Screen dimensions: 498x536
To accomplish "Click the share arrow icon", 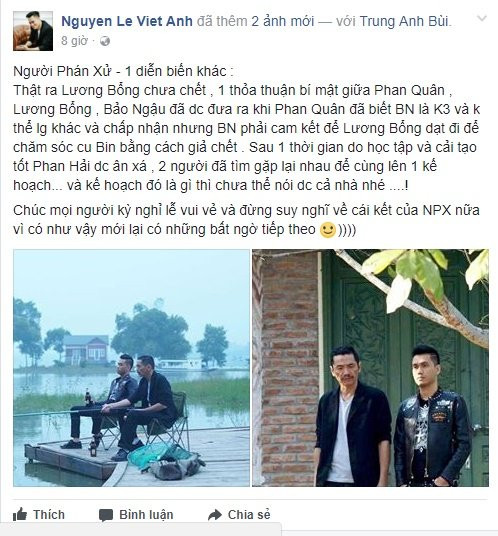I will point(215,515).
